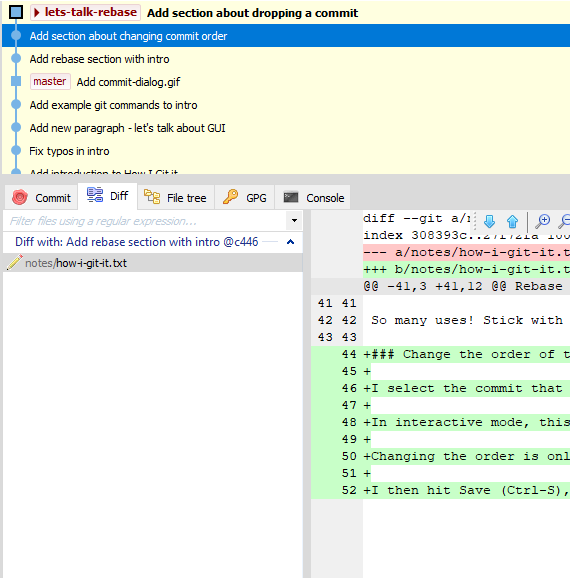The width and height of the screenshot is (570, 578).
Task: Click the '+++ b/notes/how-i-git-it' diff line
Action: pyautogui.click(x=466, y=269)
